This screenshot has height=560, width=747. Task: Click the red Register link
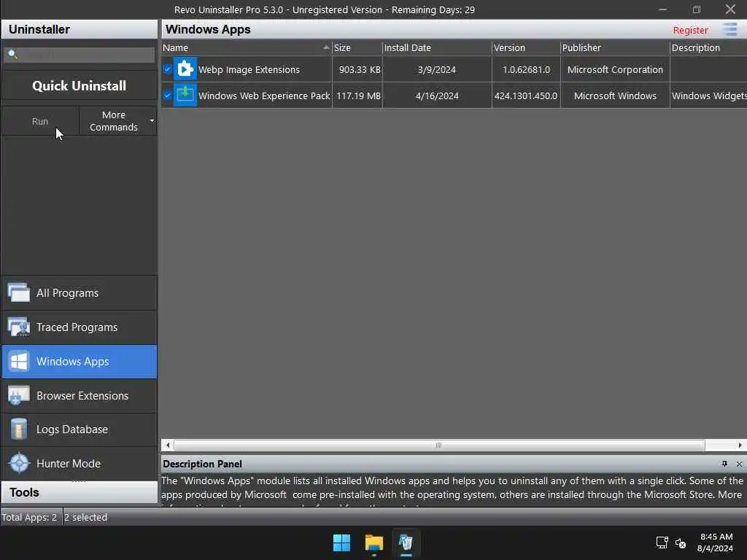[690, 30]
